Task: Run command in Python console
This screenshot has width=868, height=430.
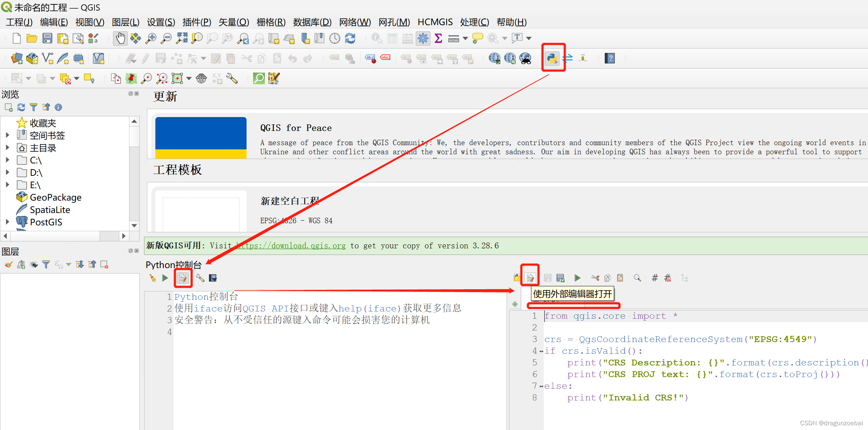Action: point(165,278)
